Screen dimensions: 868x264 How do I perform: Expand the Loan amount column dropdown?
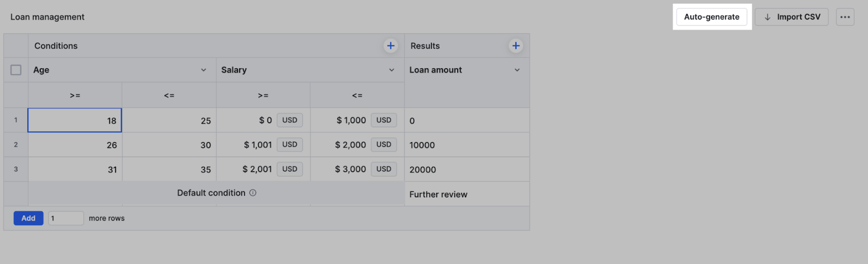(x=517, y=70)
